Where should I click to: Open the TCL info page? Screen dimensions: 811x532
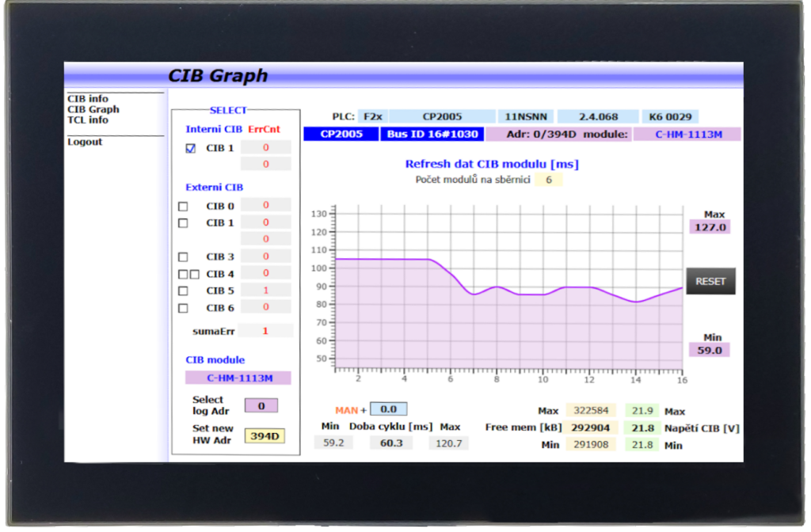pyautogui.click(x=87, y=120)
